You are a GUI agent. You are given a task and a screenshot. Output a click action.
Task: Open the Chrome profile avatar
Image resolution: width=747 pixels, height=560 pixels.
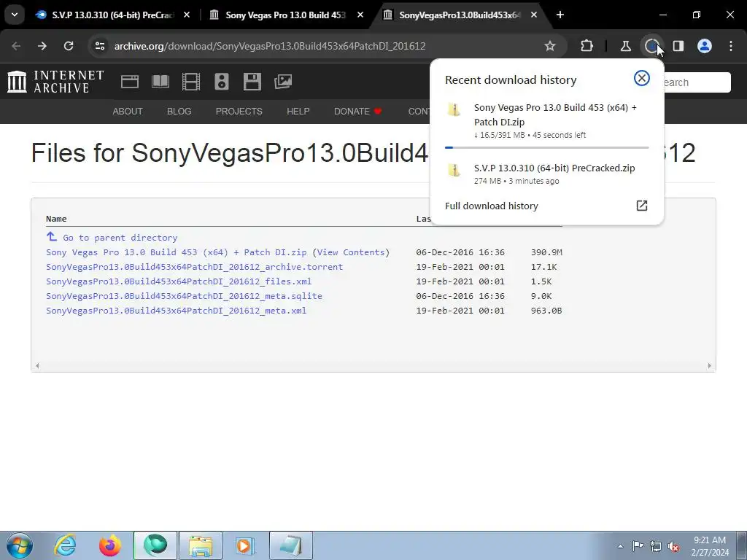tap(705, 46)
